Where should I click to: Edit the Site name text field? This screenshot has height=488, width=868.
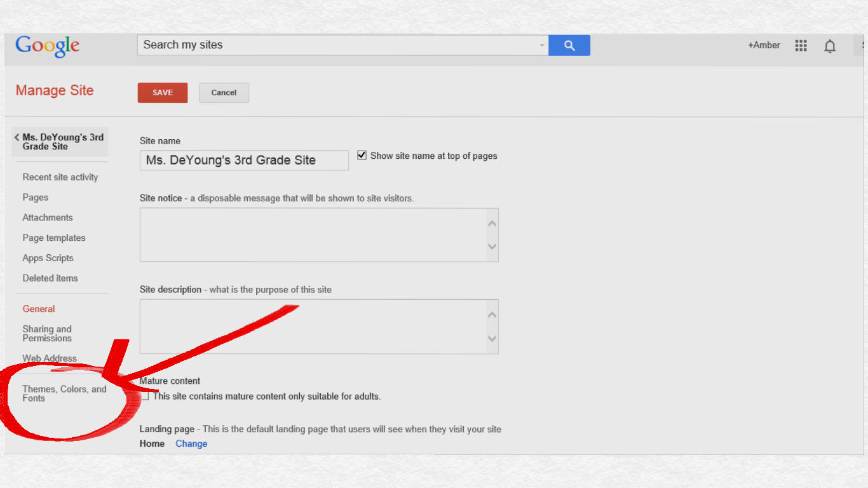[x=244, y=160]
